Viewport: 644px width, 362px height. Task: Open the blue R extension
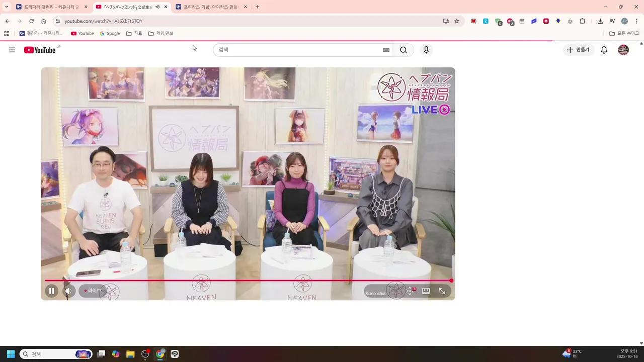tap(486, 21)
